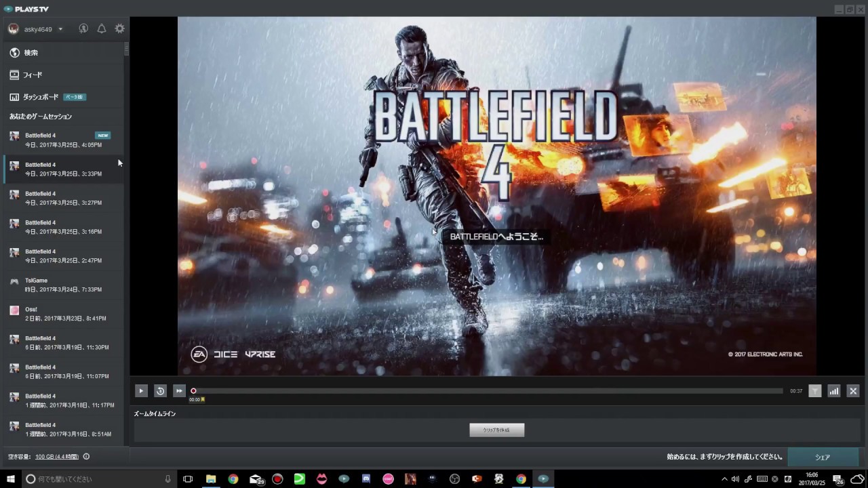
Task: Click the fast-forward button
Action: point(179,390)
